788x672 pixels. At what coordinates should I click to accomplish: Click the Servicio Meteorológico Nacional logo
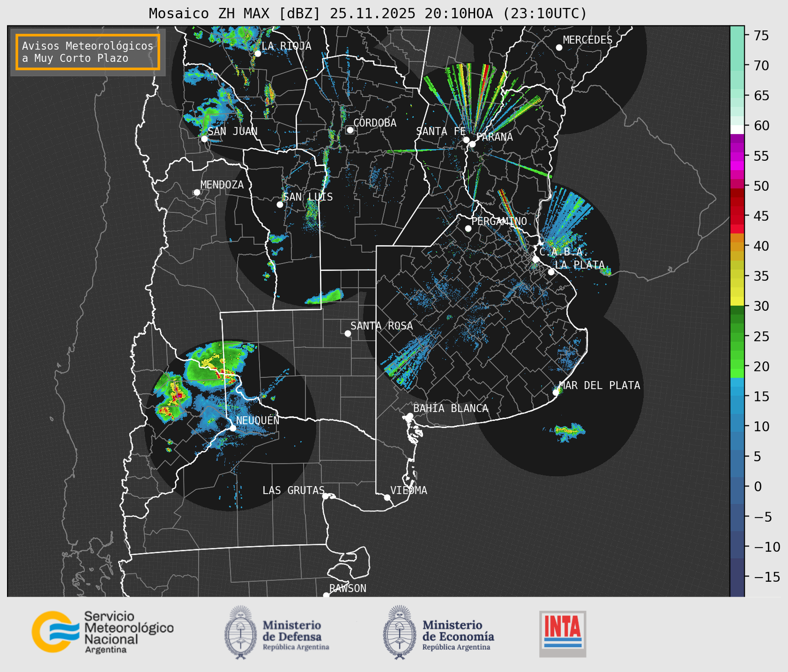click(103, 632)
